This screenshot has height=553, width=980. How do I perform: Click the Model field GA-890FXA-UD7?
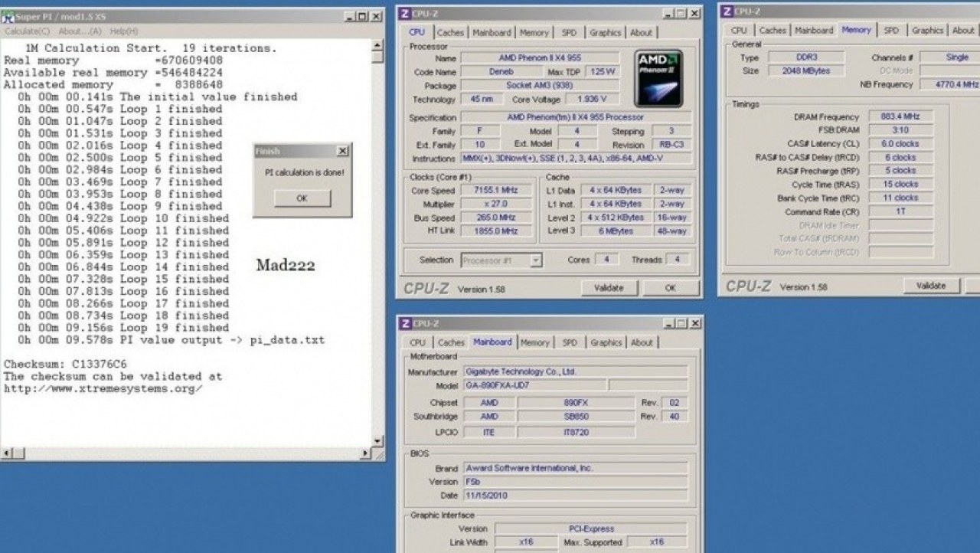534,386
